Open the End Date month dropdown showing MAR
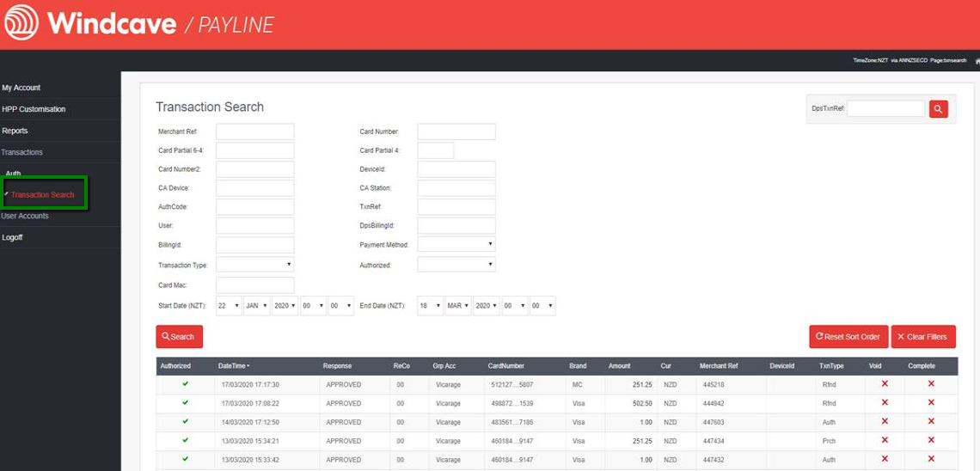 458,305
